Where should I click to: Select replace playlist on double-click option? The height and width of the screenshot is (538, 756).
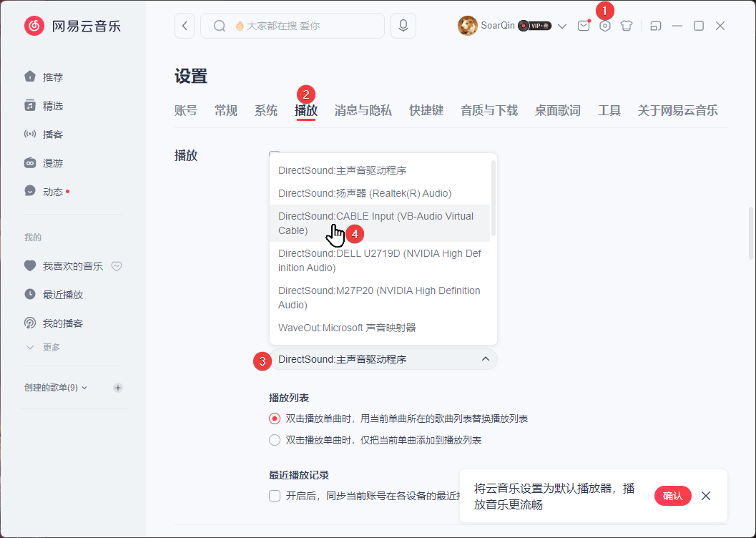[274, 418]
